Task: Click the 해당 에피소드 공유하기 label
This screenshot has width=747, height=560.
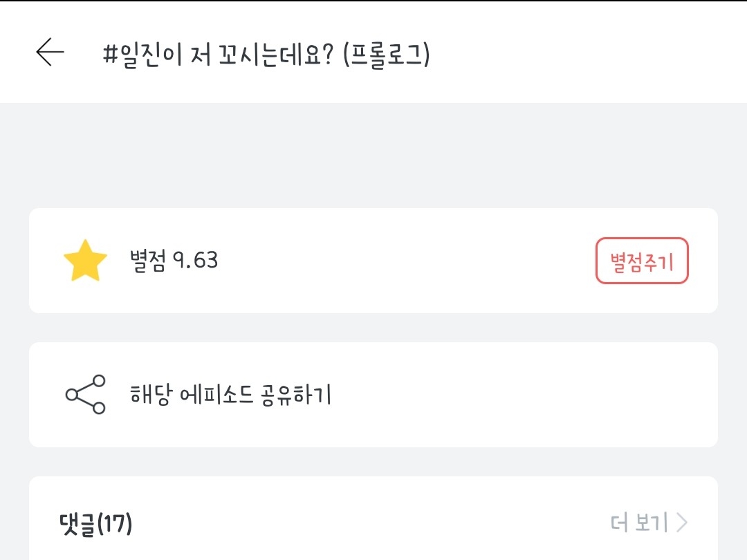Action: pos(231,395)
